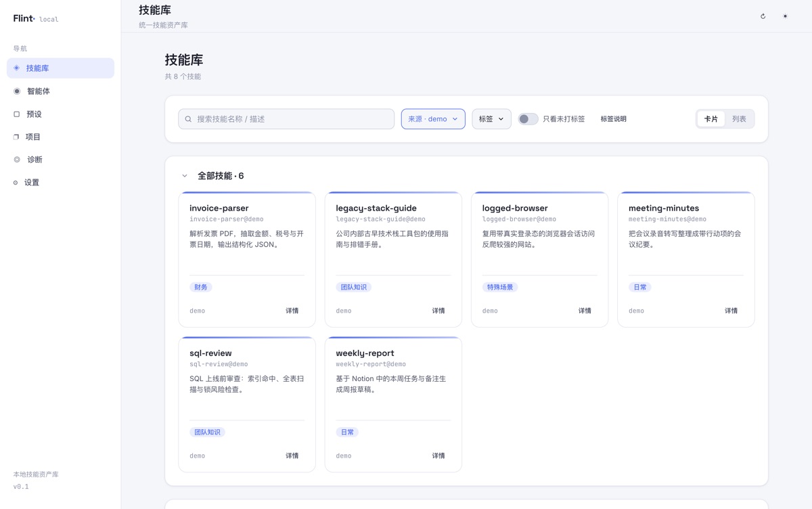
Task: Open 详情 for meeting-minutes
Action: [731, 311]
